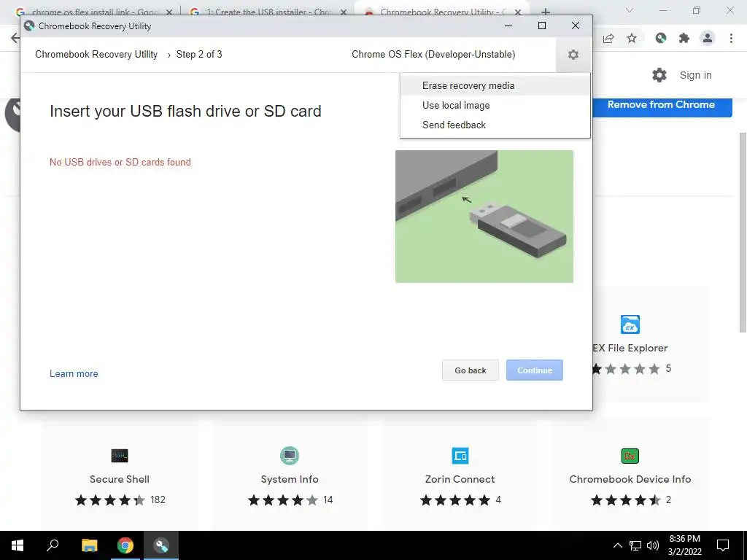The width and height of the screenshot is (747, 560).
Task: Open the Secure Shell extension card
Action: 120,472
